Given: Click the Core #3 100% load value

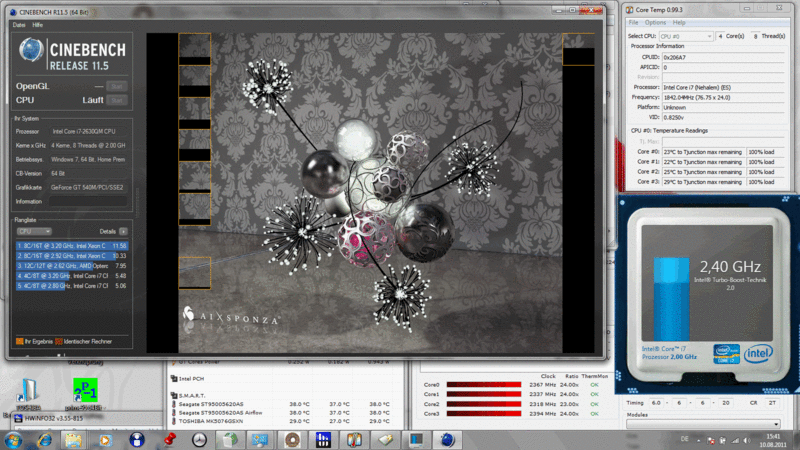Looking at the screenshot, I should pos(765,182).
